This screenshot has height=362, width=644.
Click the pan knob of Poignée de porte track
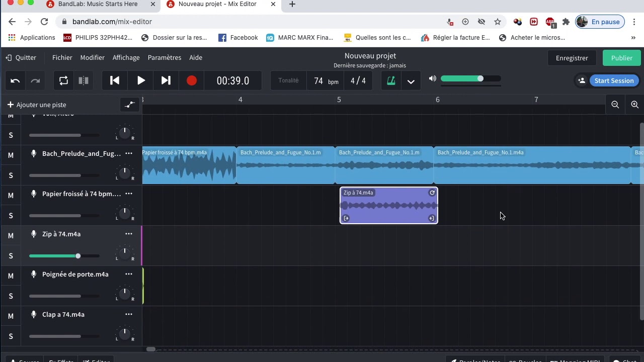[x=125, y=294]
